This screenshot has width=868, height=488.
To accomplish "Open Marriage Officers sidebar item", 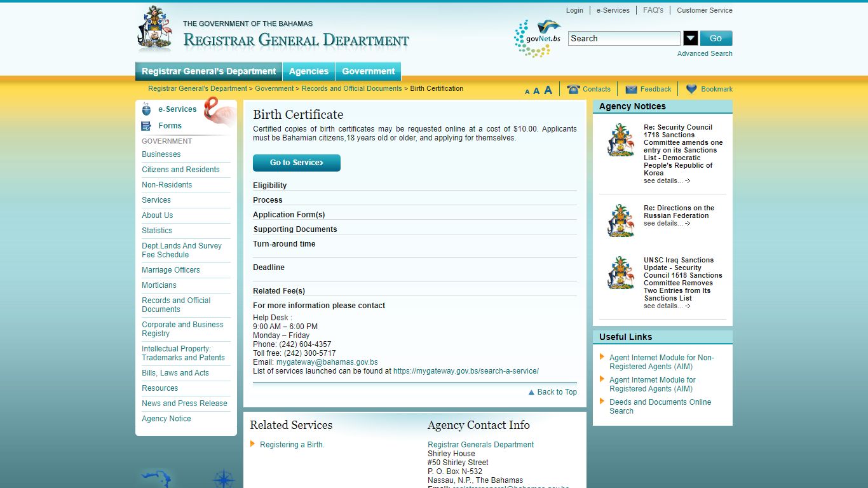I will 171,270.
